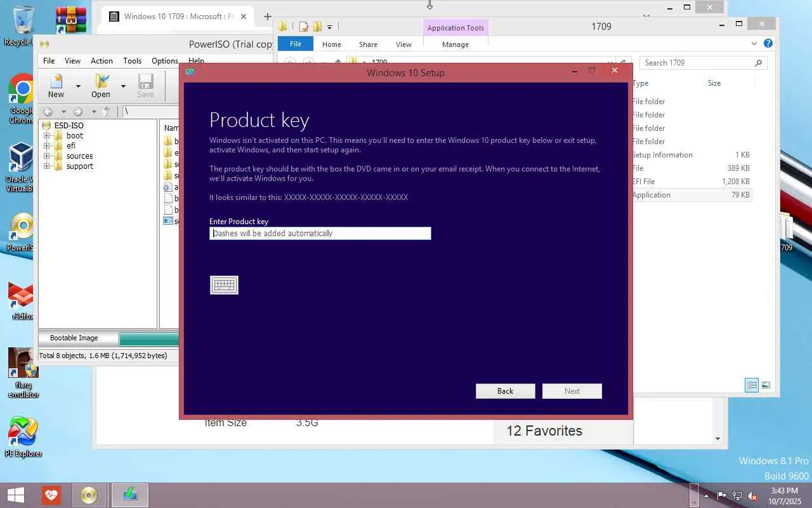
Task: Open File Explorer ribbon help icon
Action: [x=768, y=44]
